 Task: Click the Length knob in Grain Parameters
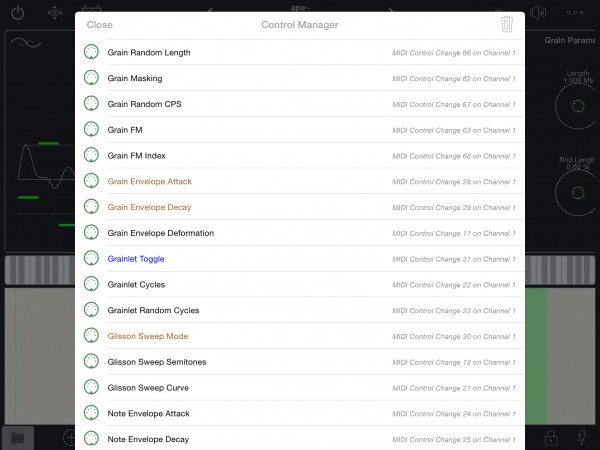pos(577,106)
